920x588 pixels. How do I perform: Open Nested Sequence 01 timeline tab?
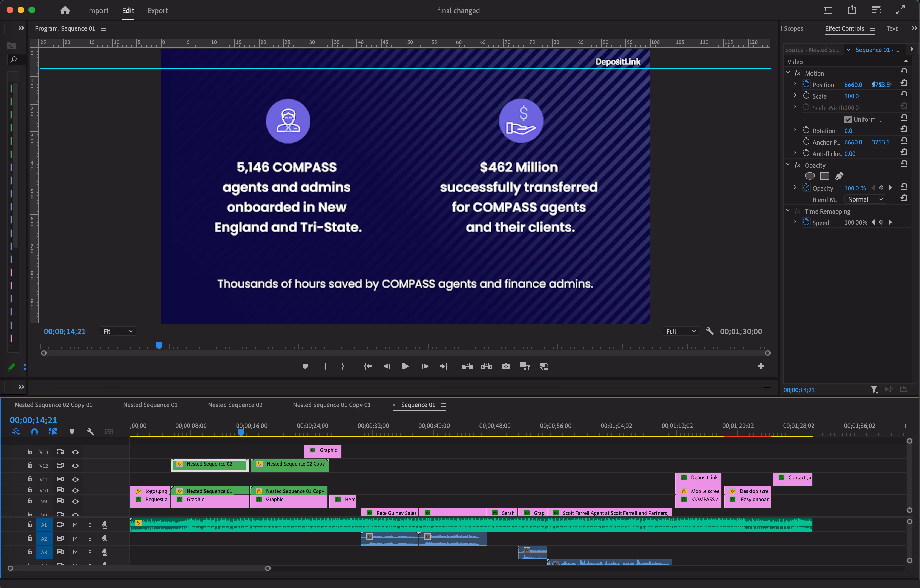150,405
